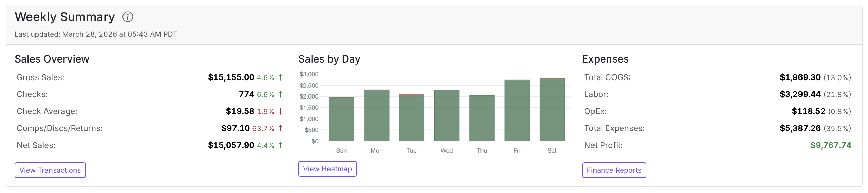The width and height of the screenshot is (868, 193).
Task: Click the Checks up arrow indicator
Action: pyautogui.click(x=280, y=94)
